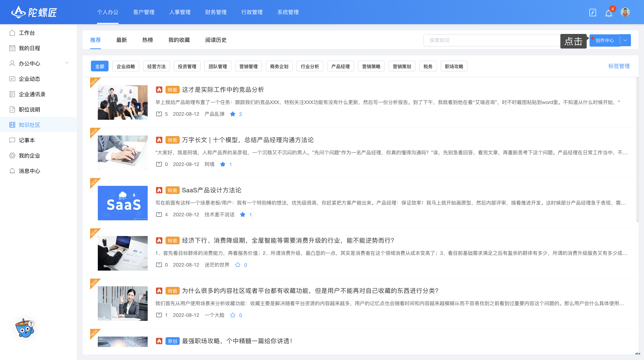Click read-count book icon of SaaS article
644x360 pixels.
tap(159, 215)
